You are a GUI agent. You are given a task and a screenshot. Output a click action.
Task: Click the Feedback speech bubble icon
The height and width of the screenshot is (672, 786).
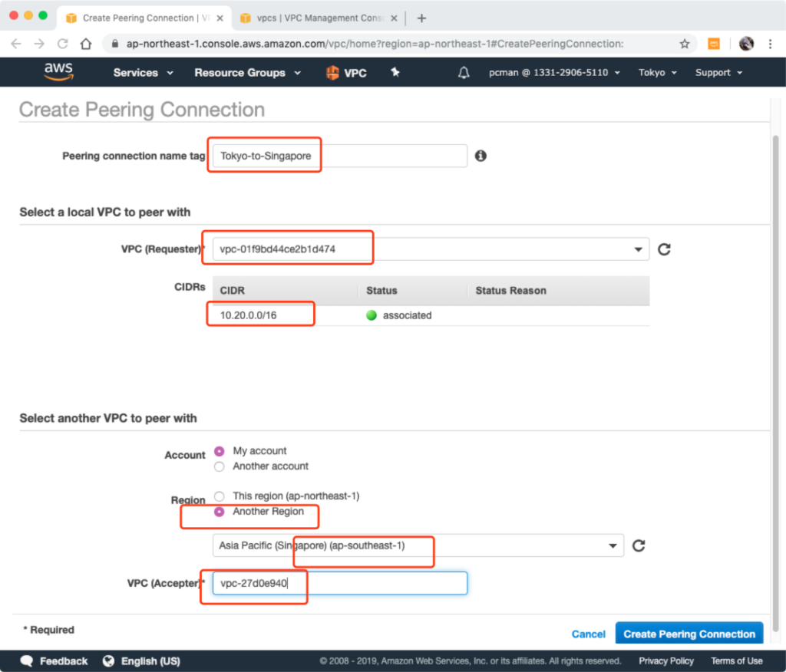tap(27, 661)
